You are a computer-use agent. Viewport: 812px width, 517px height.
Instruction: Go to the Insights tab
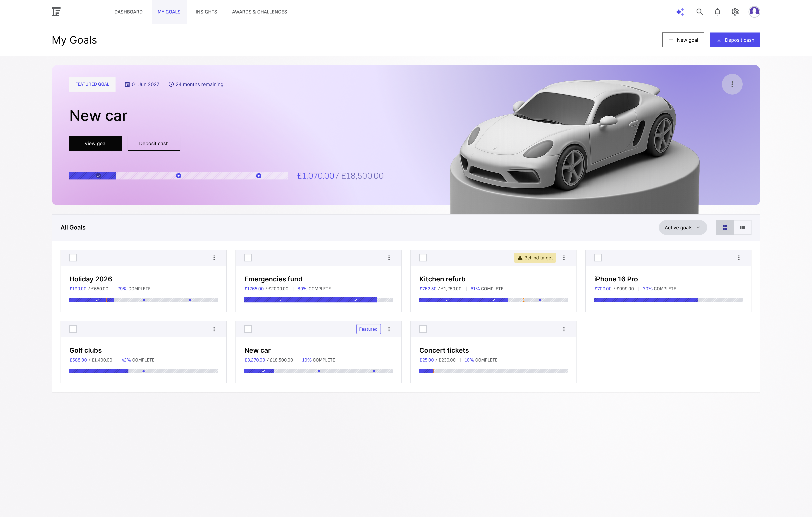(206, 12)
